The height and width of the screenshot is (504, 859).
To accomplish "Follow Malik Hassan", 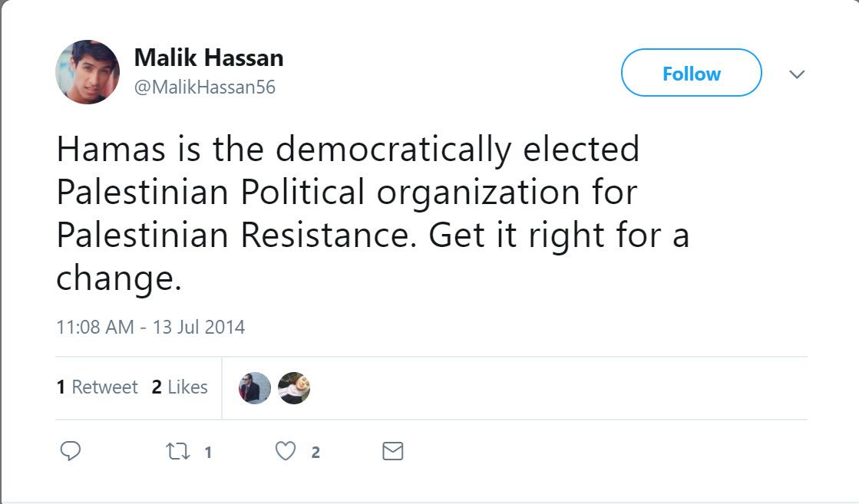I will click(691, 74).
